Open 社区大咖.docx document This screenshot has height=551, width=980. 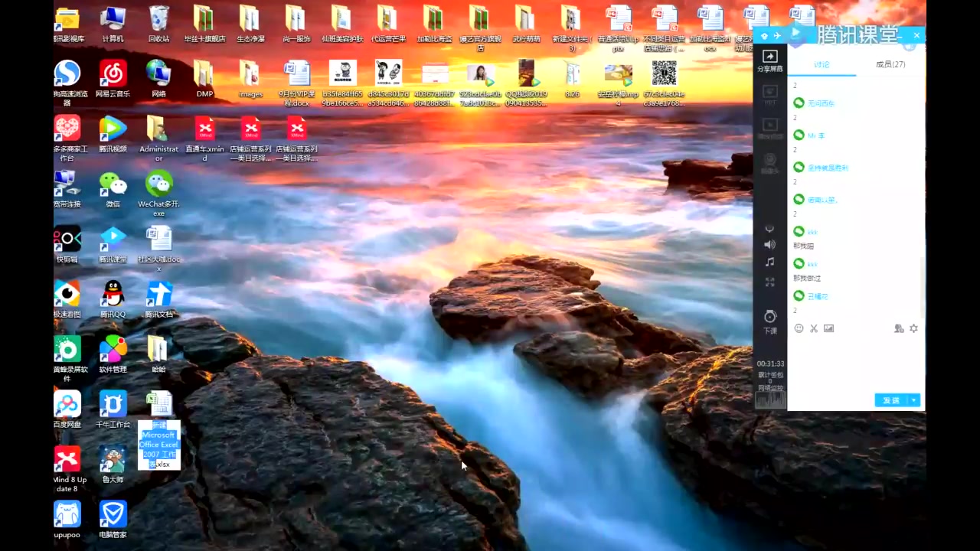(x=158, y=249)
